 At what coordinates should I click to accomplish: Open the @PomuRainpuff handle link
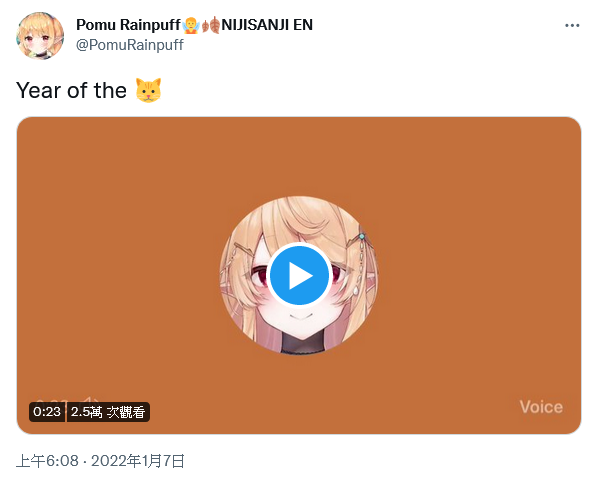tap(130, 45)
